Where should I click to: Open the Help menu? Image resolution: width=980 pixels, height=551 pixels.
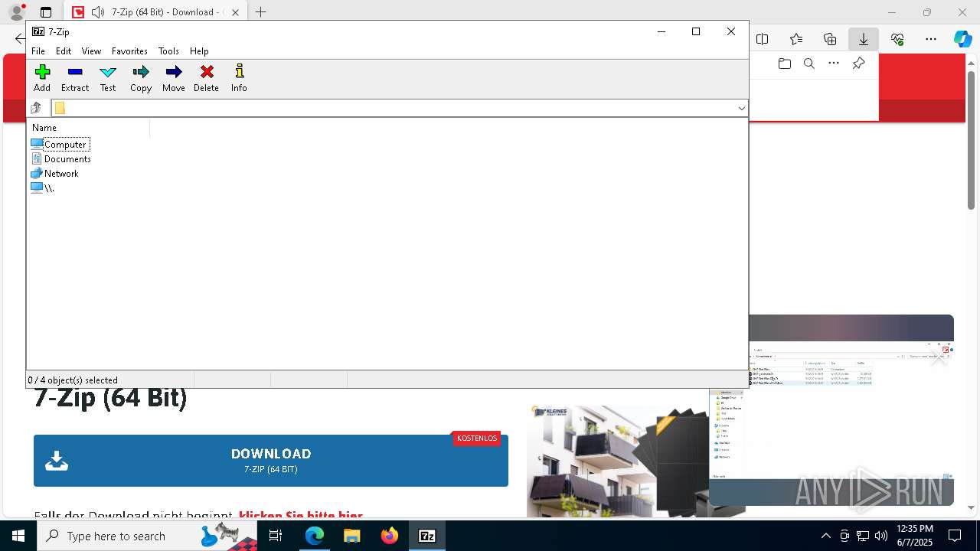coord(199,51)
